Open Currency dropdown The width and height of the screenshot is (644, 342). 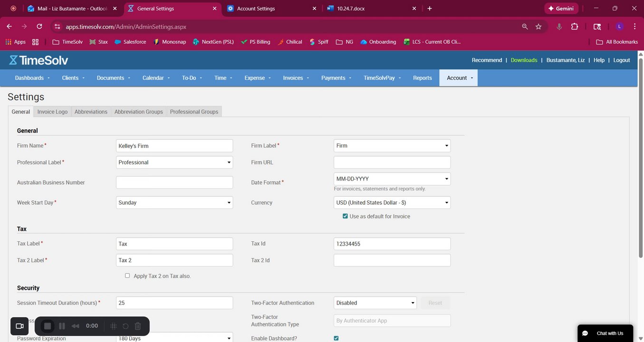point(392,203)
